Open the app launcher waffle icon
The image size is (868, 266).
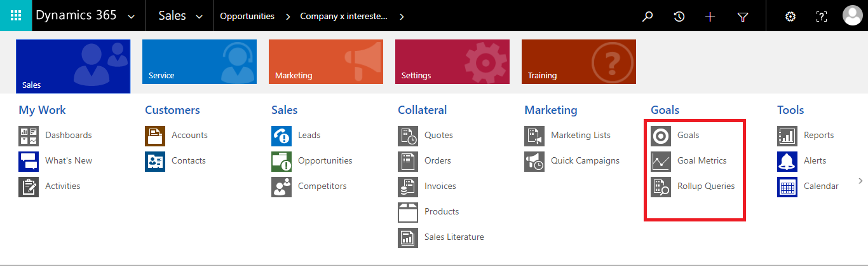point(16,16)
